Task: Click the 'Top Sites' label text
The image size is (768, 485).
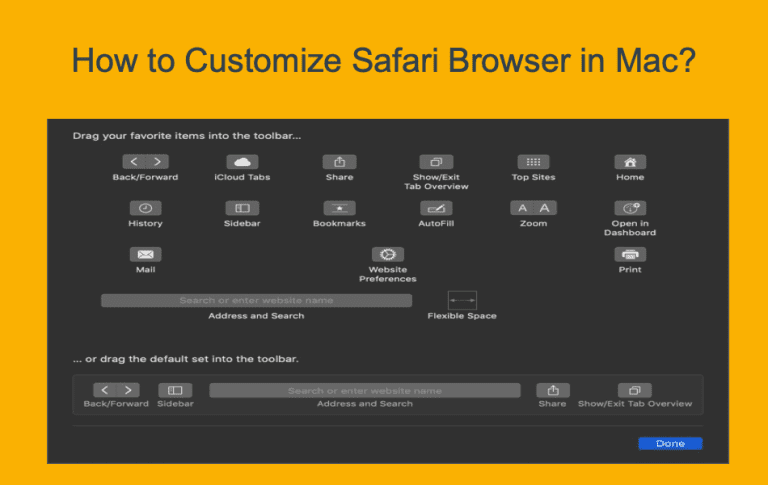Action: click(x=533, y=177)
